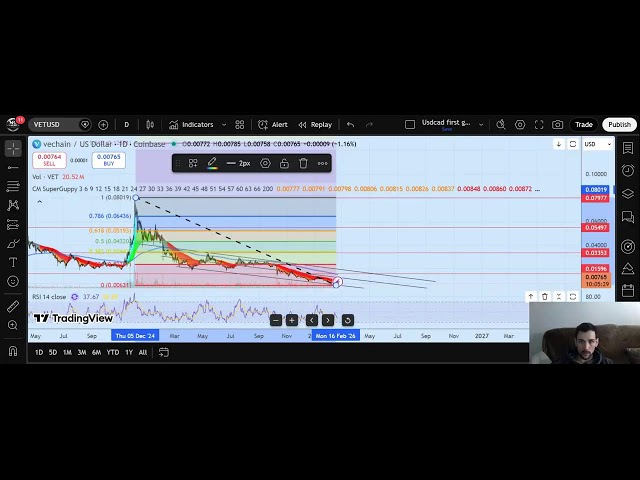The width and height of the screenshot is (640, 480).
Task: Open the quick search tool
Action: click(501, 125)
